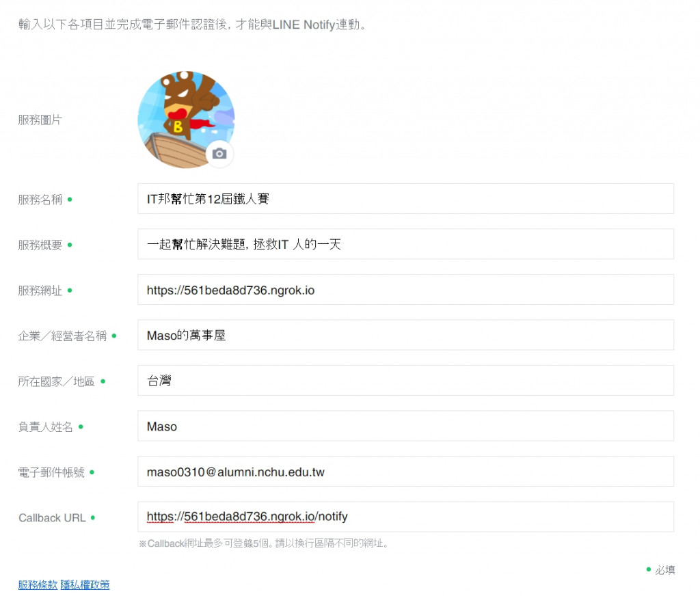Click the 負責人姓名 field containing Maso
Screen dimensions: 700x596
pos(405,426)
